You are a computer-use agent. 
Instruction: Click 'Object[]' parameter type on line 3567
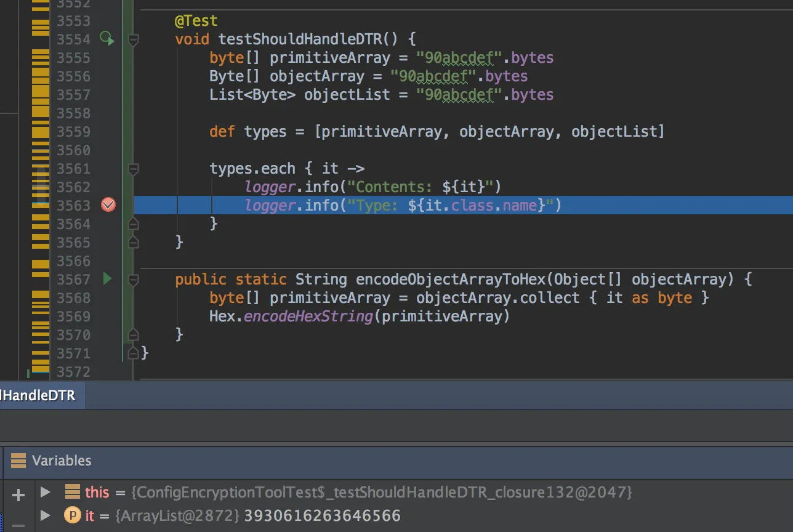tap(588, 280)
